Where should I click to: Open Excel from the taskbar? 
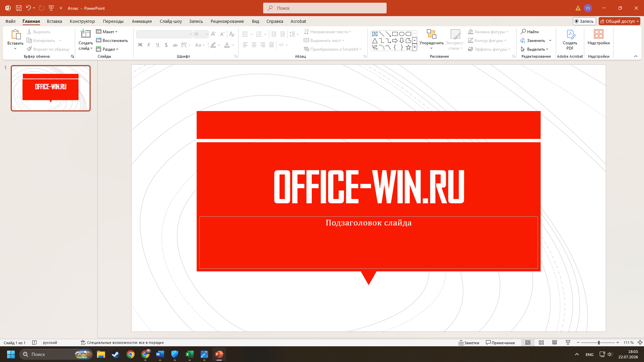pyautogui.click(x=190, y=354)
